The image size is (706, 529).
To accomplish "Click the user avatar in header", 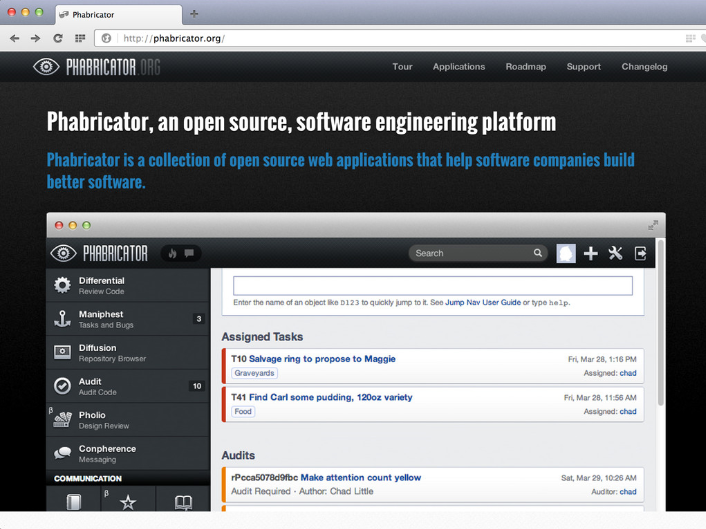I will tap(566, 254).
